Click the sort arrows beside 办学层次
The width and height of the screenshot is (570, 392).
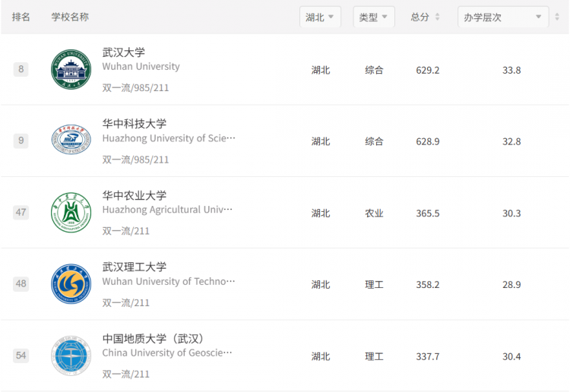pyautogui.click(x=557, y=17)
